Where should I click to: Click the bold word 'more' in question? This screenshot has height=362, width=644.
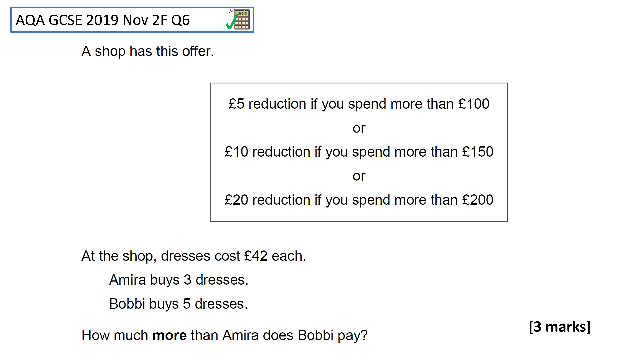(x=170, y=335)
